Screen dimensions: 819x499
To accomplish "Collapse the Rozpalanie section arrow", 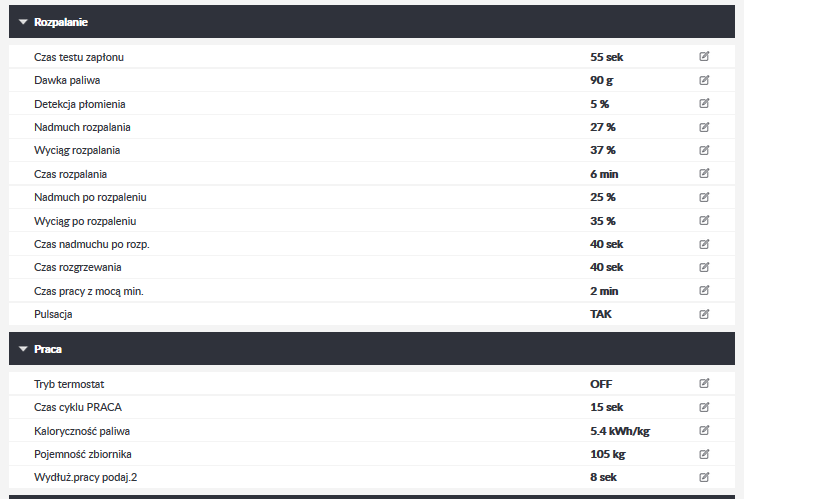I will (x=23, y=22).
